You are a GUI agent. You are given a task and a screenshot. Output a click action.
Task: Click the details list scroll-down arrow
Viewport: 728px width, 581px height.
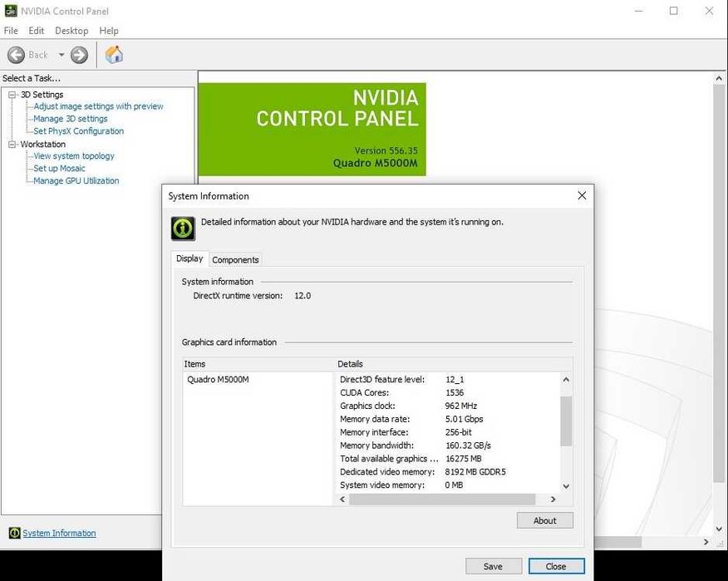(x=566, y=486)
